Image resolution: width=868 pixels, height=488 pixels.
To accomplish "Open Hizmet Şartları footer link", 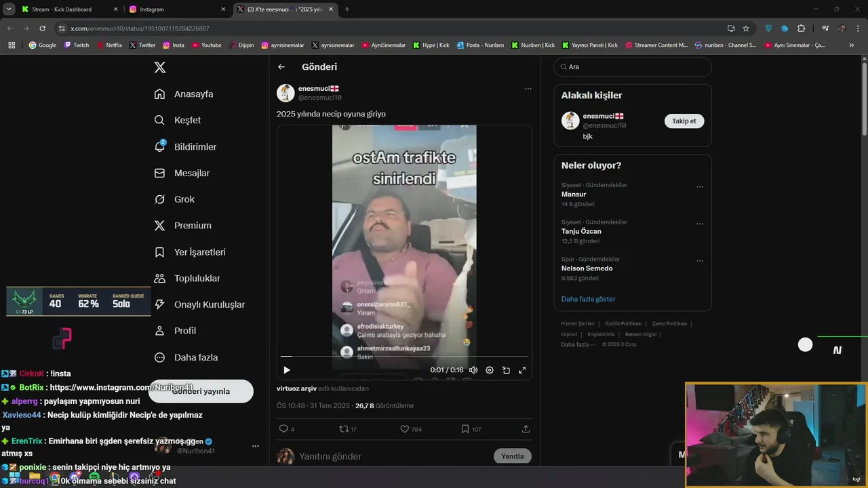I will click(577, 324).
